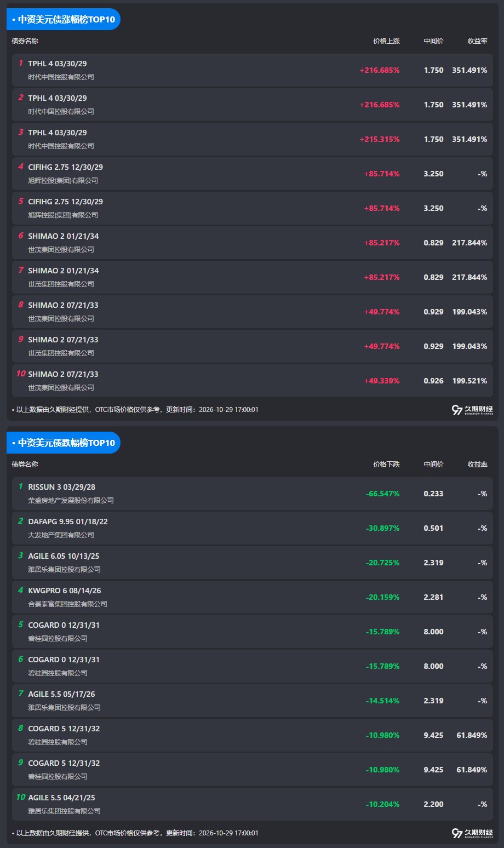This screenshot has height=848, width=504.
Task: Click the 0.926 mid price value
Action: click(x=433, y=381)
